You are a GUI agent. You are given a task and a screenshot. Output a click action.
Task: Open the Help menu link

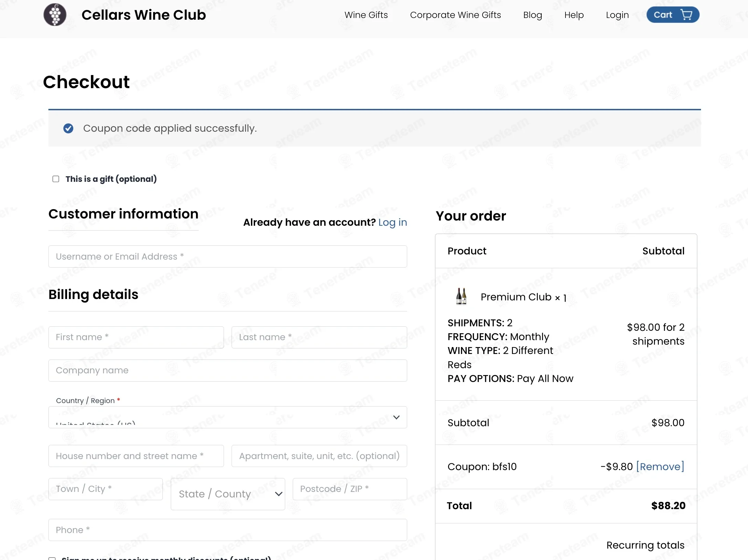(574, 15)
